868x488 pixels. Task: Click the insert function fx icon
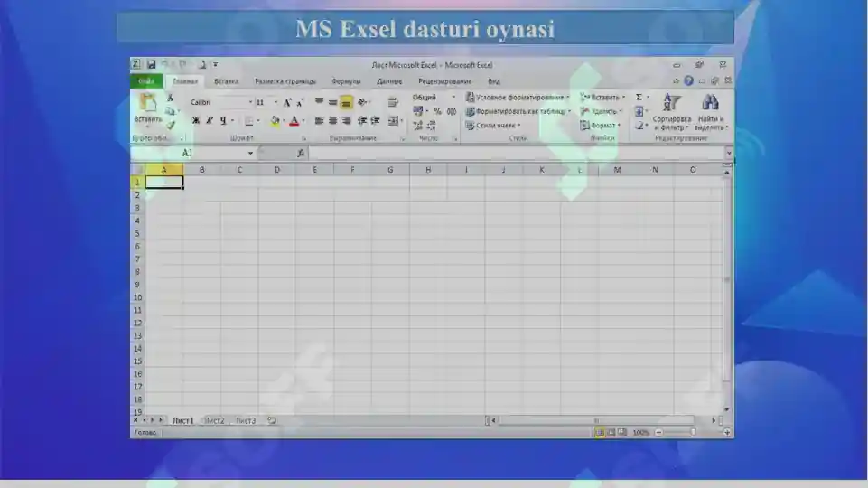pos(301,154)
